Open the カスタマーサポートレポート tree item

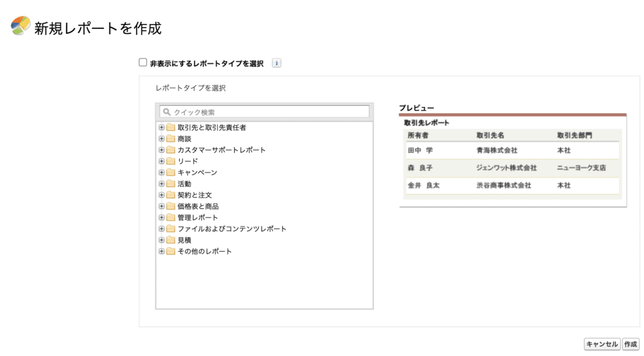point(221,150)
